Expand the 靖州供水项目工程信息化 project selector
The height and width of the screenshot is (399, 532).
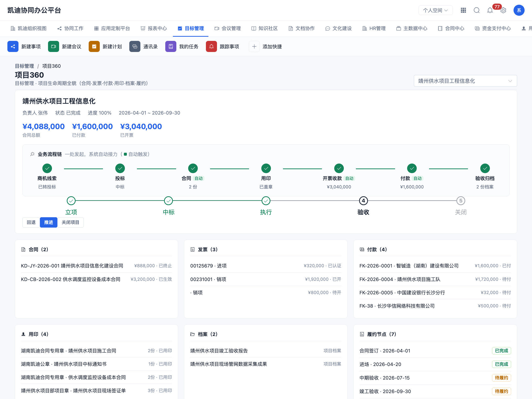click(465, 81)
